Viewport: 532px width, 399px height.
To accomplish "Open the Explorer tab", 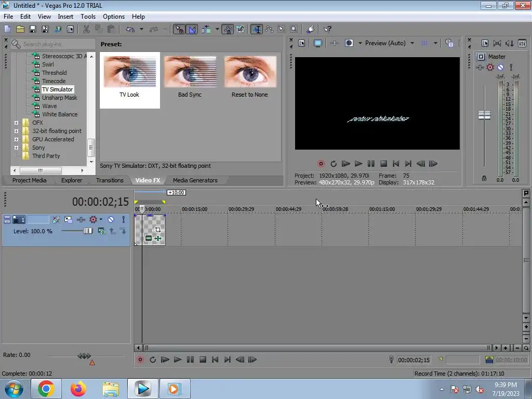I will click(72, 180).
